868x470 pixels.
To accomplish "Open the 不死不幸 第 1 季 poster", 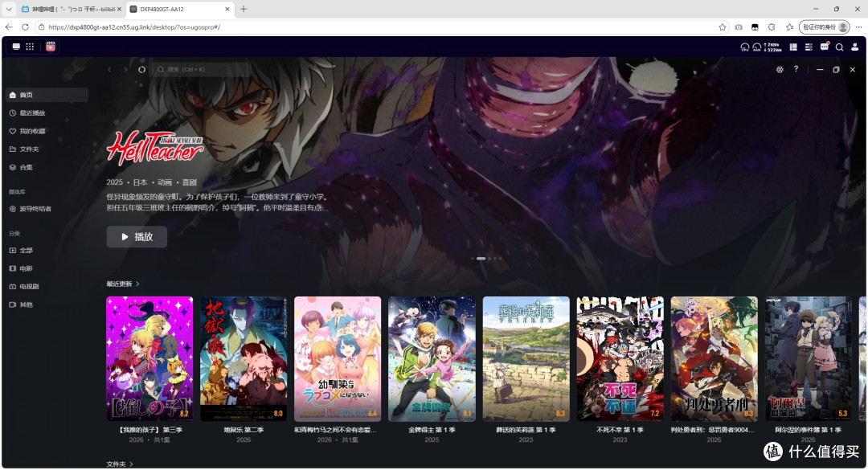I will tap(620, 359).
